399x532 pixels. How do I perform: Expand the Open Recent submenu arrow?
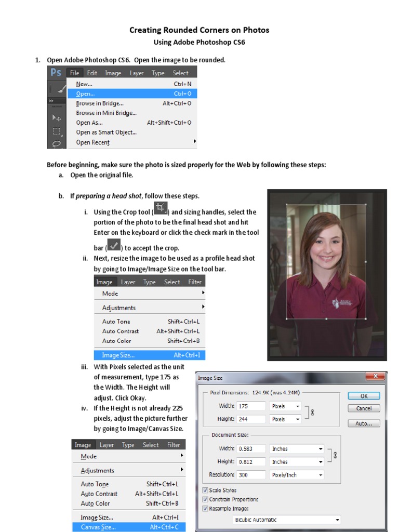coord(195,141)
